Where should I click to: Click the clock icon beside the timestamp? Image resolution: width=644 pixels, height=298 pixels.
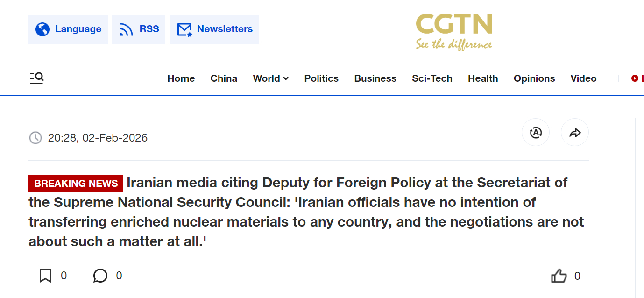(x=35, y=137)
